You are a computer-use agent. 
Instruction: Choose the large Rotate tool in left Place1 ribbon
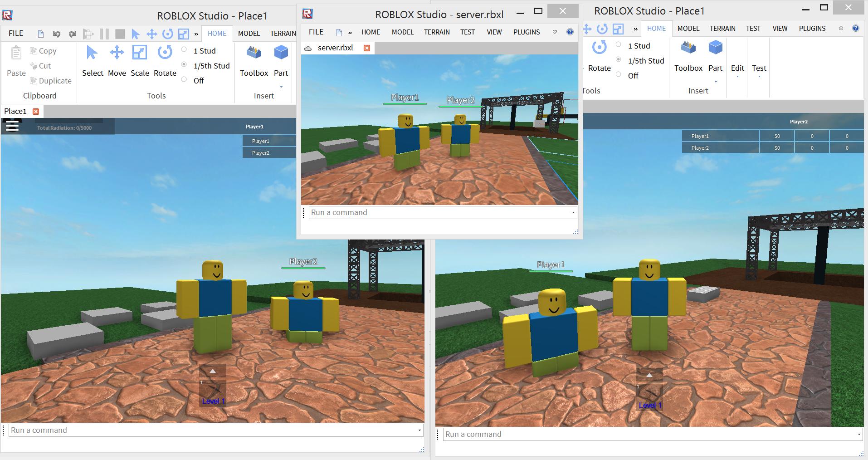pyautogui.click(x=165, y=61)
